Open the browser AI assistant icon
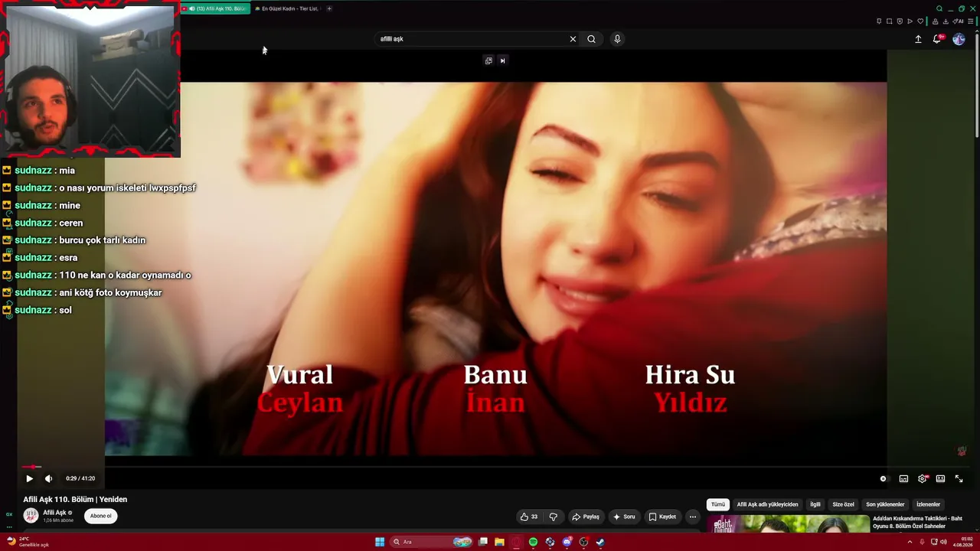Screen dimensions: 980x551 [x=959, y=21]
